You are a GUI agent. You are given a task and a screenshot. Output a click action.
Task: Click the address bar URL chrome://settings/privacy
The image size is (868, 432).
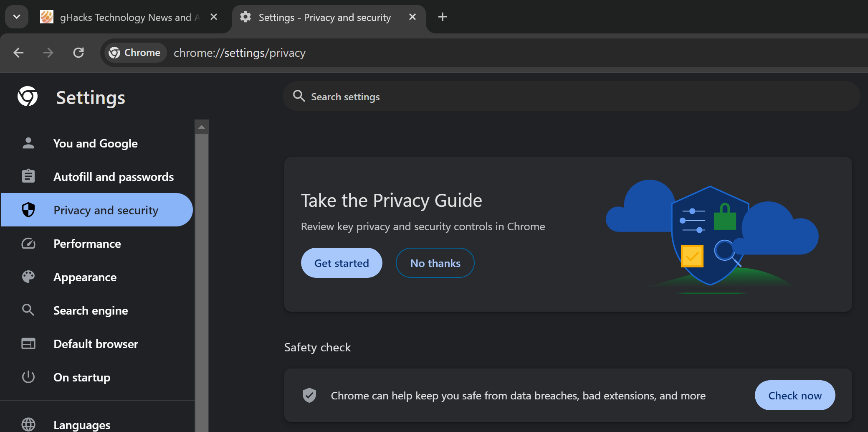240,53
